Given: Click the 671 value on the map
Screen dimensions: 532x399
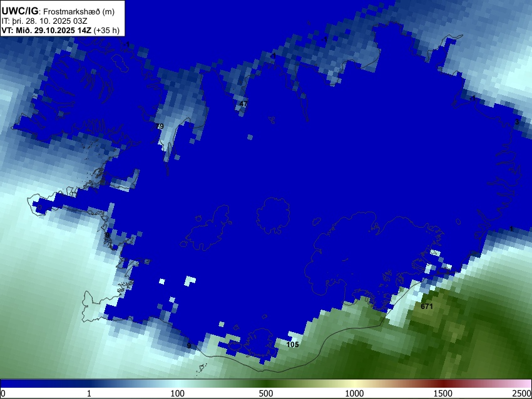Looking at the screenshot, I should coord(427,306).
